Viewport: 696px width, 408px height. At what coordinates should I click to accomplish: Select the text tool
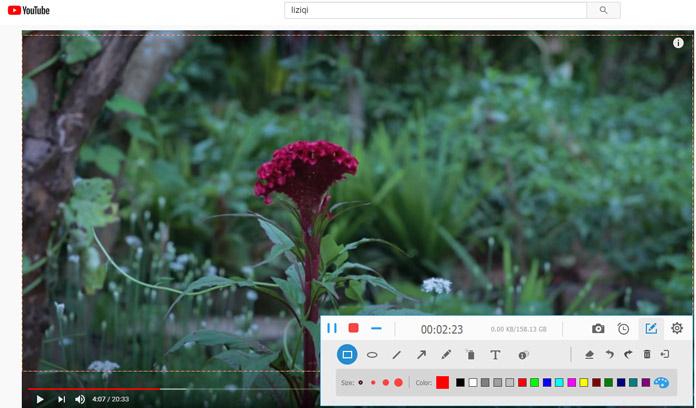click(495, 354)
